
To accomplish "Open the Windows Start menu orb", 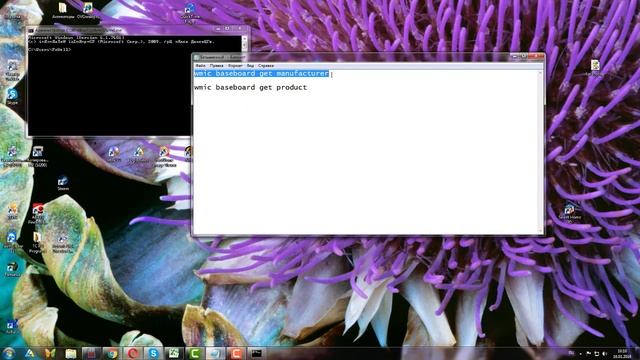I will (x=9, y=353).
